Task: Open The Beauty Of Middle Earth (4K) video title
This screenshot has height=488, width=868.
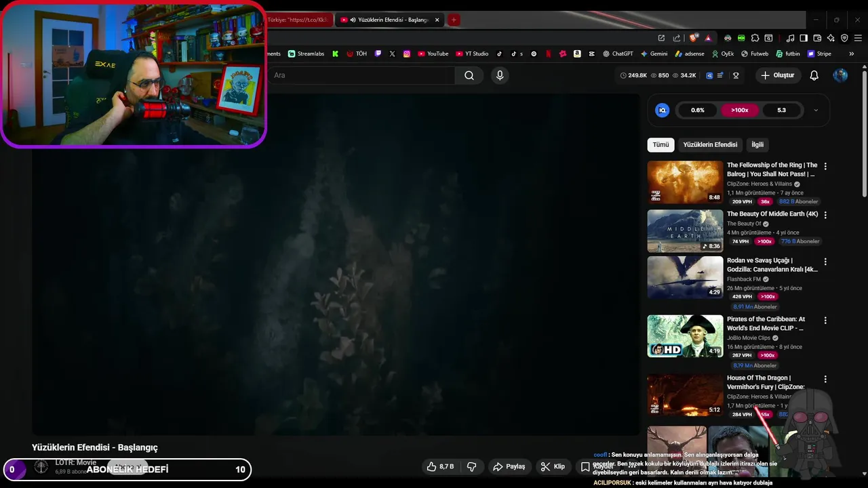Action: [772, 214]
